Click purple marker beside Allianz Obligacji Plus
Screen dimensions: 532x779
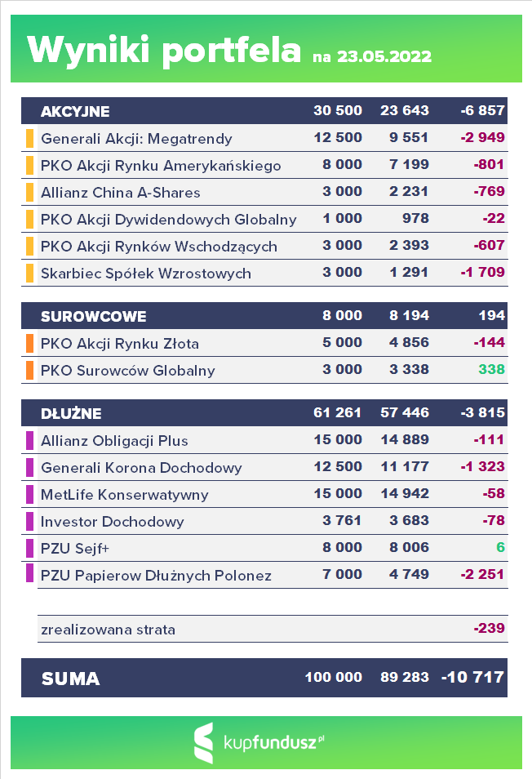pos(30,441)
